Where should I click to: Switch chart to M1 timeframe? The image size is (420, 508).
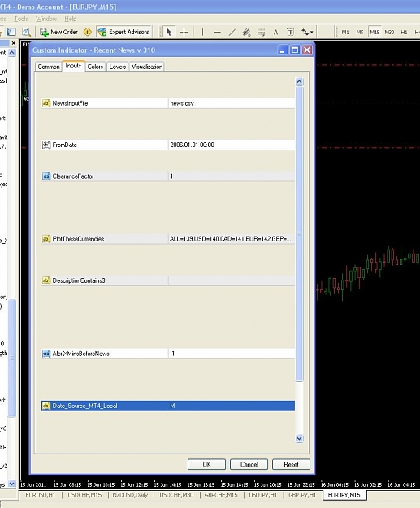point(345,32)
